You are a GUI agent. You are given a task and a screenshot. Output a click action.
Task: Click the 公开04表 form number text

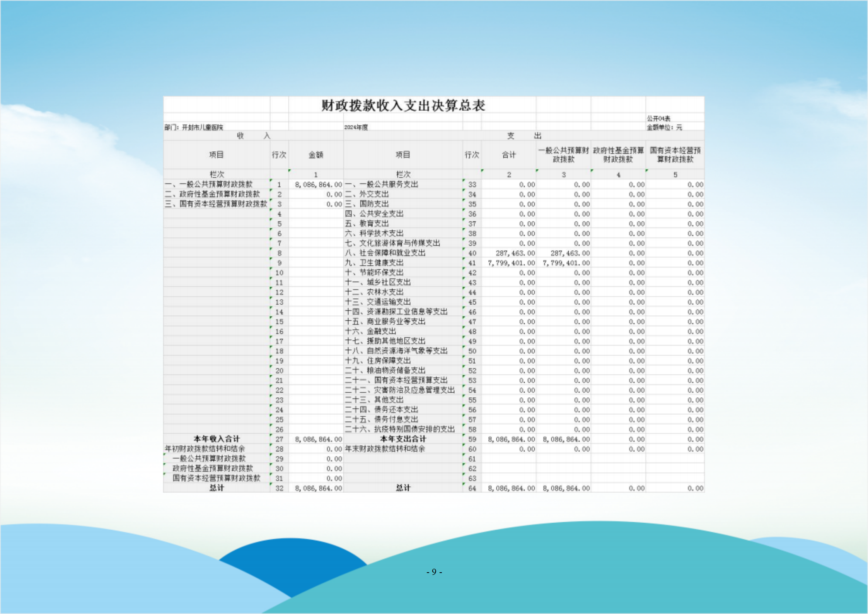pos(658,118)
